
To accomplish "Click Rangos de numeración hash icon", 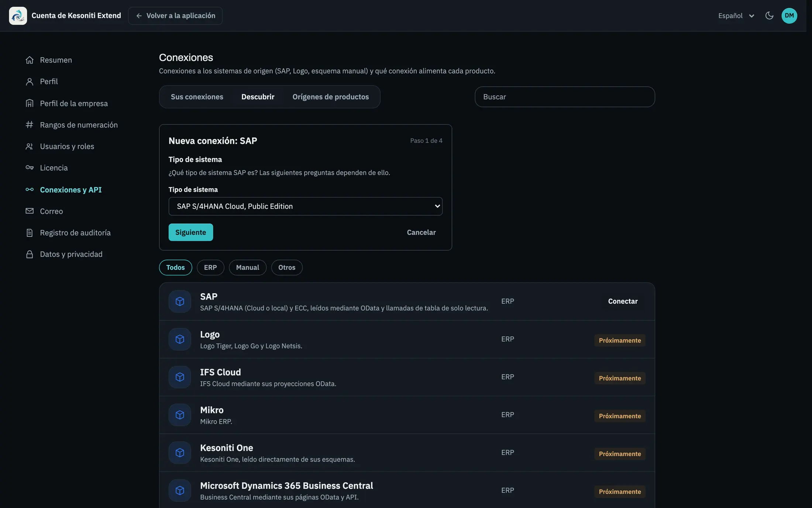I will tap(30, 125).
